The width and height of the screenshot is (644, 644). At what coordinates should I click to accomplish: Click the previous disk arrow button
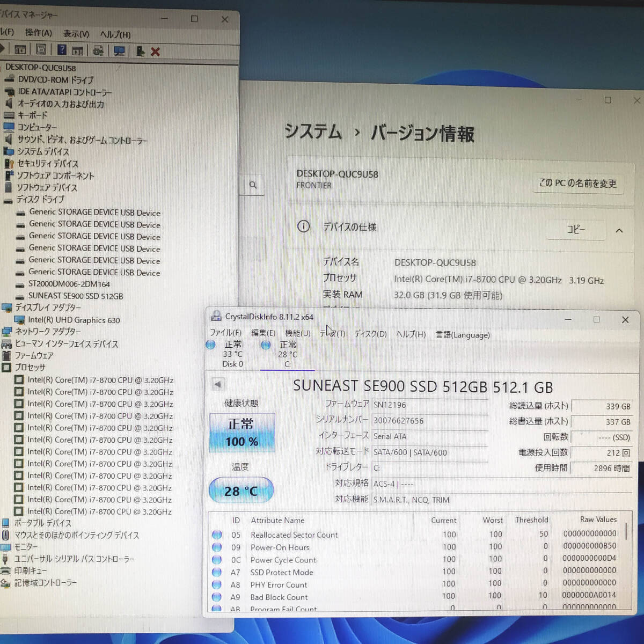click(217, 384)
